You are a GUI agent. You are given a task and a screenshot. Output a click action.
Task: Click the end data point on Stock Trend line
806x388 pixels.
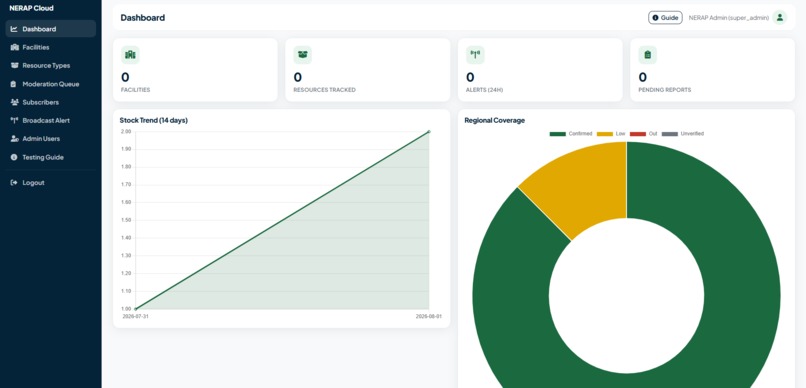[429, 132]
